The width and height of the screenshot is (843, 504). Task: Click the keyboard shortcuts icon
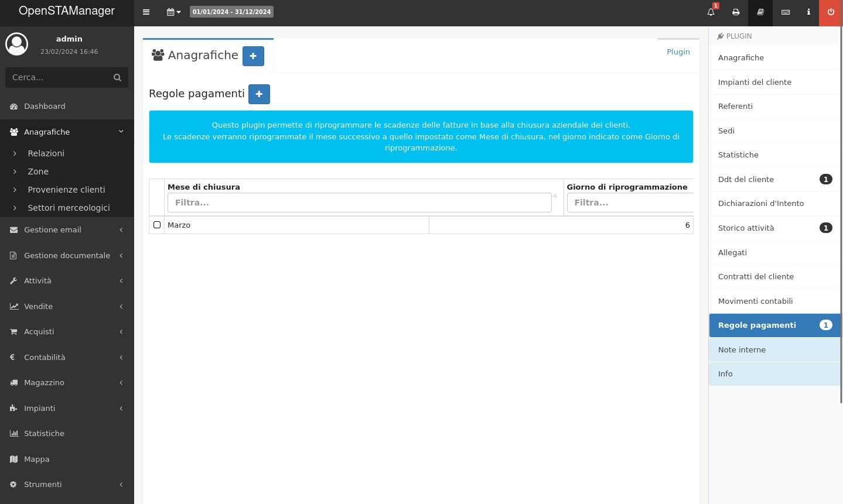click(x=786, y=12)
